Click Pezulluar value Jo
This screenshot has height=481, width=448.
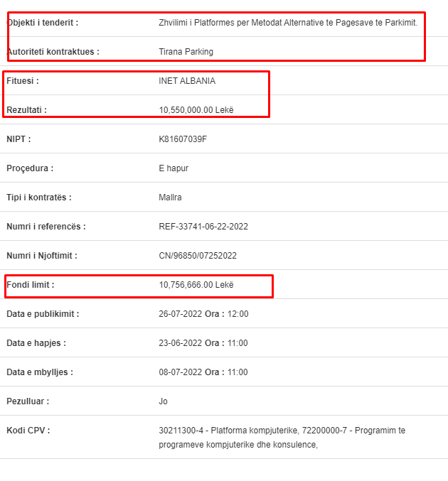click(x=163, y=401)
